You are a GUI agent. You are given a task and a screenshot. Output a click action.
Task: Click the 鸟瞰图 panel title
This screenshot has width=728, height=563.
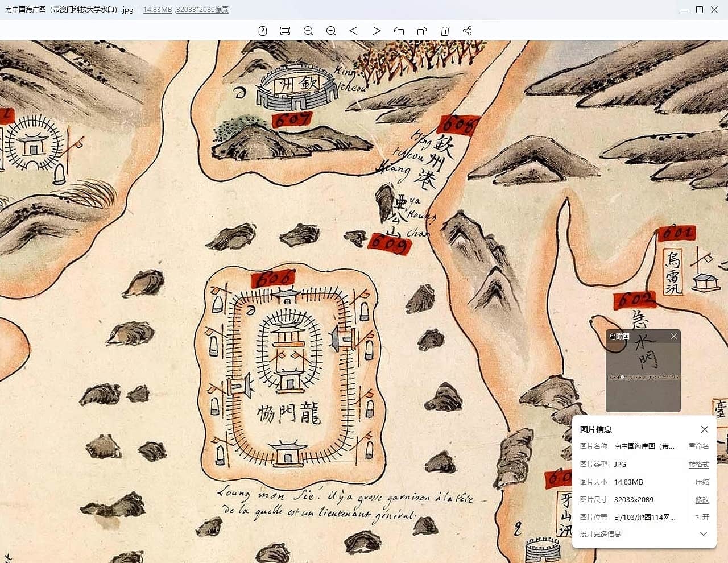click(619, 336)
